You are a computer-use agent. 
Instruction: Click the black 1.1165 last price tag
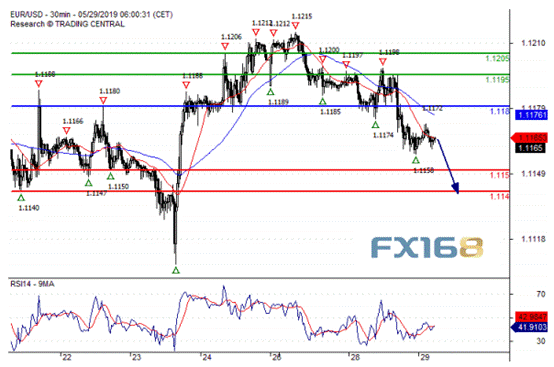[530, 148]
